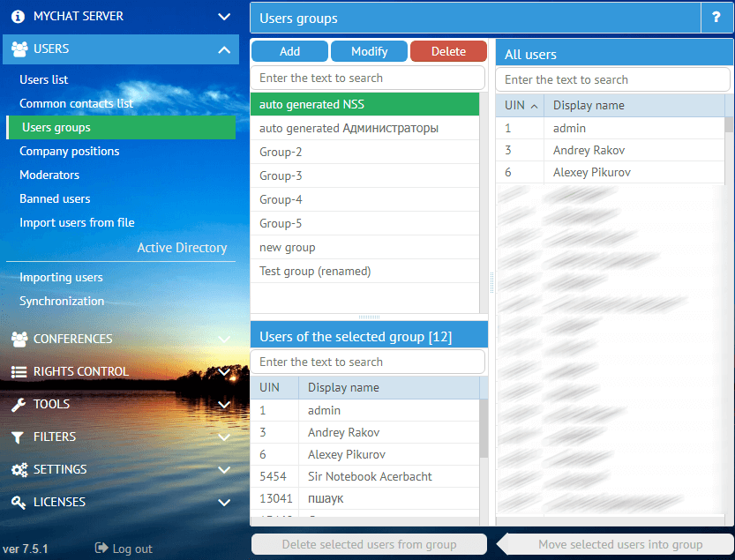
Task: Click Move selected users into group
Action: [x=623, y=544]
